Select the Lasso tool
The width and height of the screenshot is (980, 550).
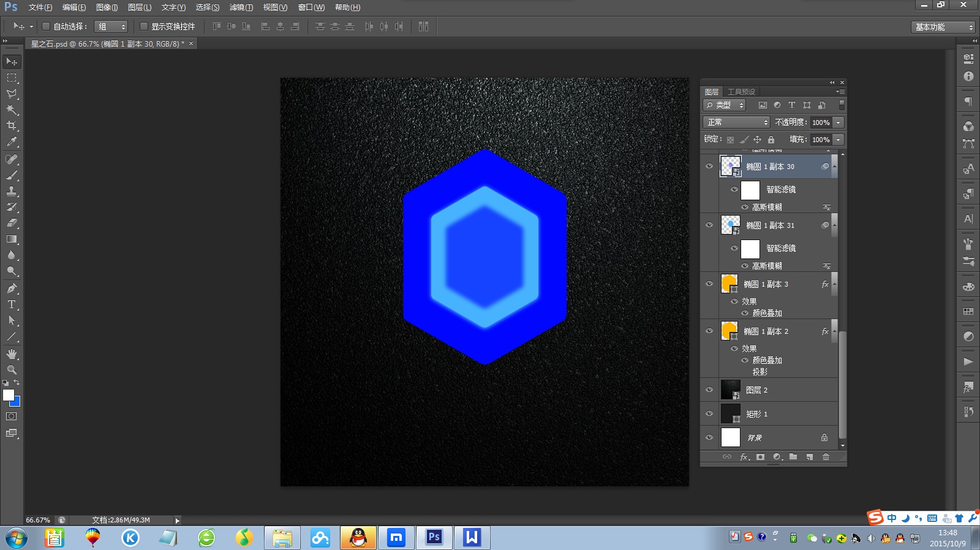(x=12, y=94)
